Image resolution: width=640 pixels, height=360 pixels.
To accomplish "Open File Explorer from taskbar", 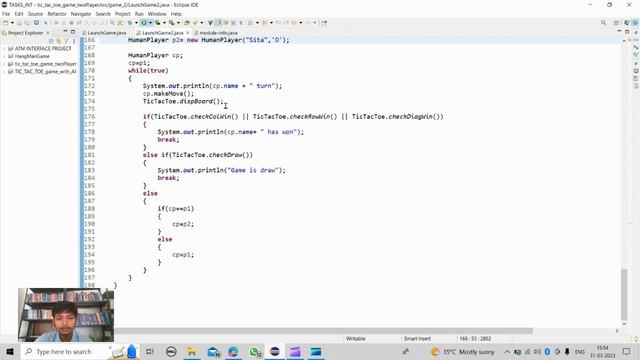I will 191,351.
